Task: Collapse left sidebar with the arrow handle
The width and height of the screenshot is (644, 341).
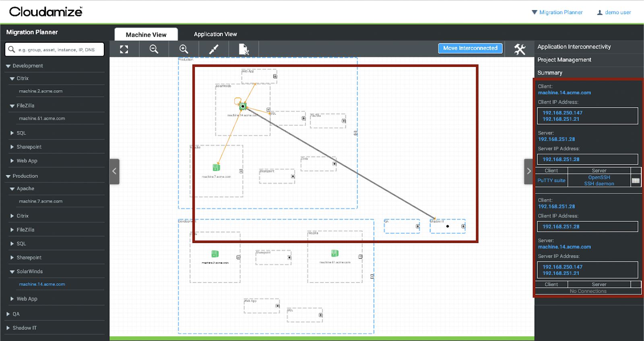Action: tap(114, 171)
